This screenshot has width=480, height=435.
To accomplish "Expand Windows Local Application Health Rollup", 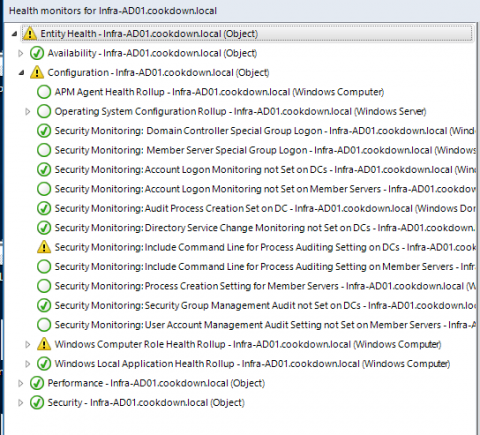I will click(28, 364).
